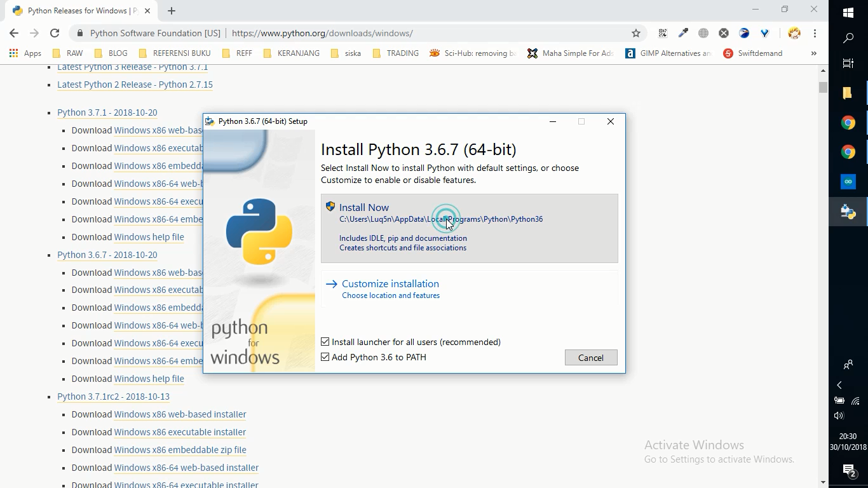Show hidden system tray icons

[x=839, y=385]
